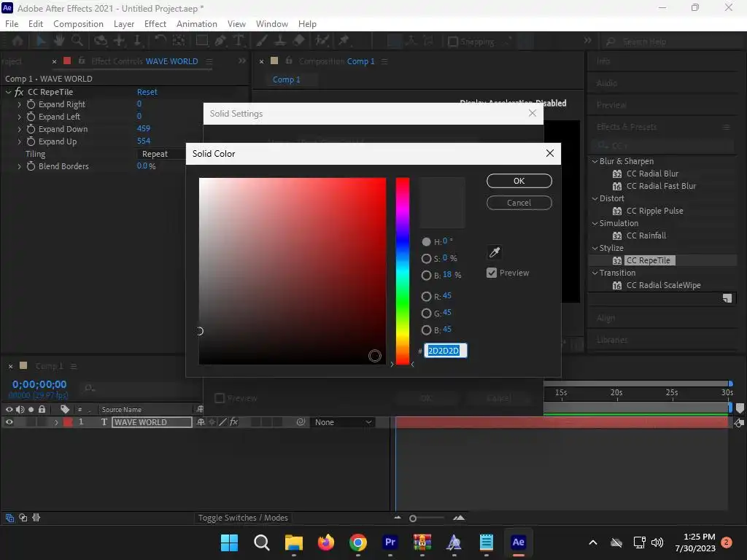Open the parent None dropdown on layer 1

[x=343, y=422]
